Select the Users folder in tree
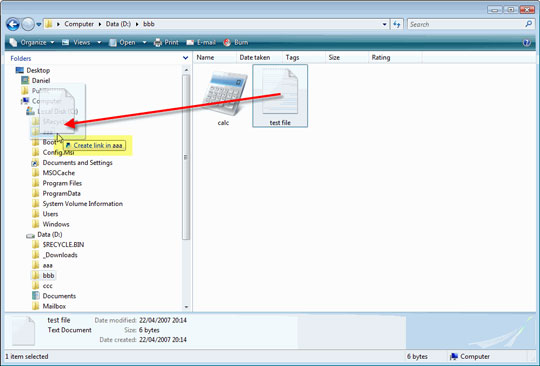The width and height of the screenshot is (540, 366). pos(50,214)
